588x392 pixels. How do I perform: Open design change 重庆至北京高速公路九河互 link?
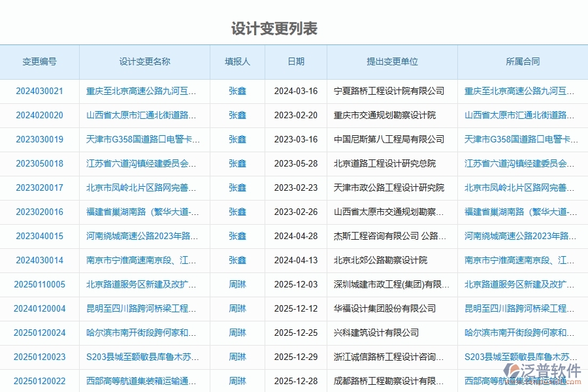tap(144, 91)
